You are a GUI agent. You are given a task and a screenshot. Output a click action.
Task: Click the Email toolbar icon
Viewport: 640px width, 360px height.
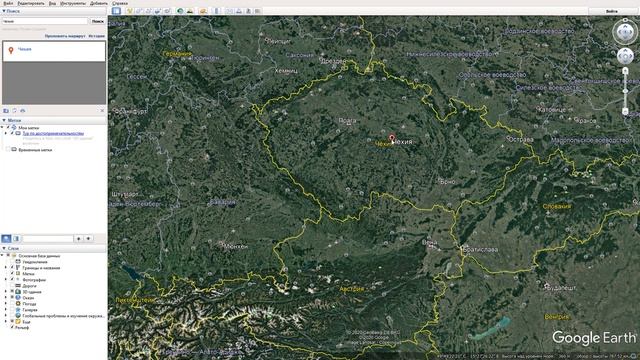click(x=229, y=11)
